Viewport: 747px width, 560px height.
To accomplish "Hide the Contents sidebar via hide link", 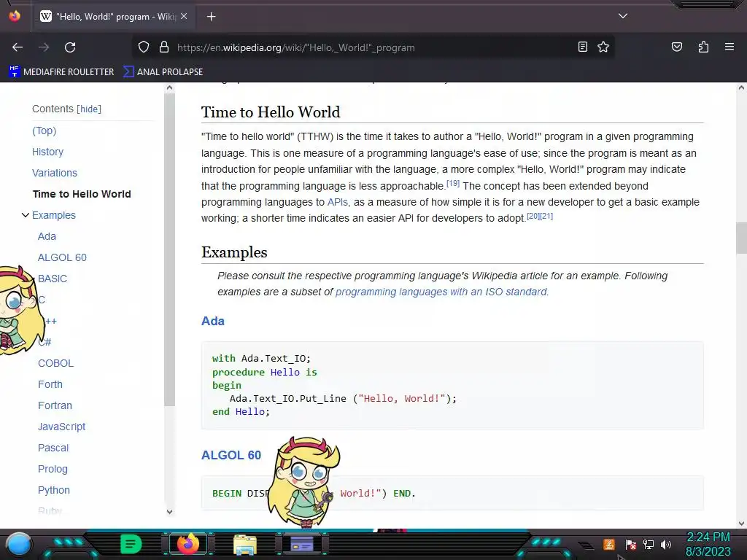I will pyautogui.click(x=89, y=109).
